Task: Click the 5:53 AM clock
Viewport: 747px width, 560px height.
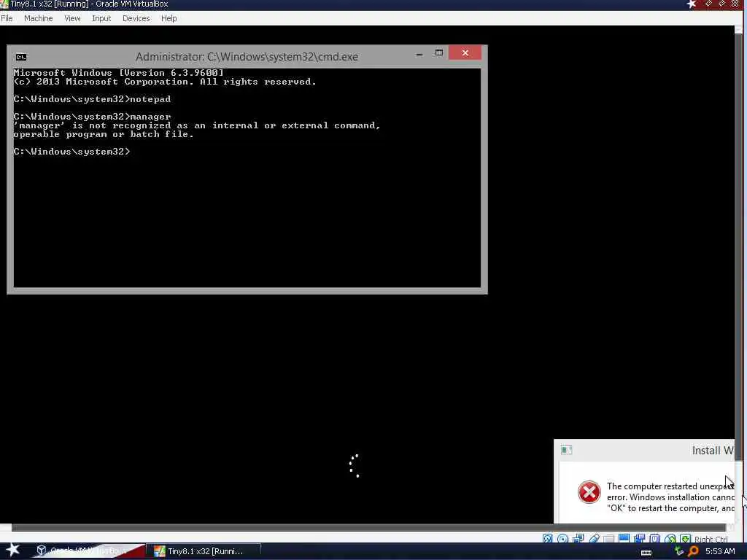Action: [720, 551]
